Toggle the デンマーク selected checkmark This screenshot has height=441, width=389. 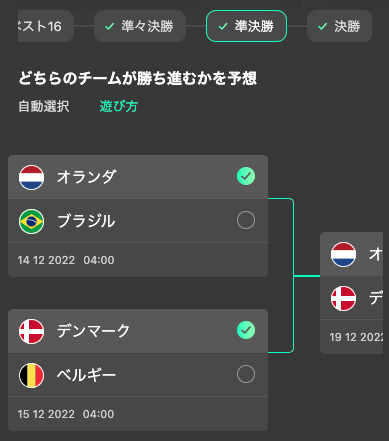click(x=246, y=330)
